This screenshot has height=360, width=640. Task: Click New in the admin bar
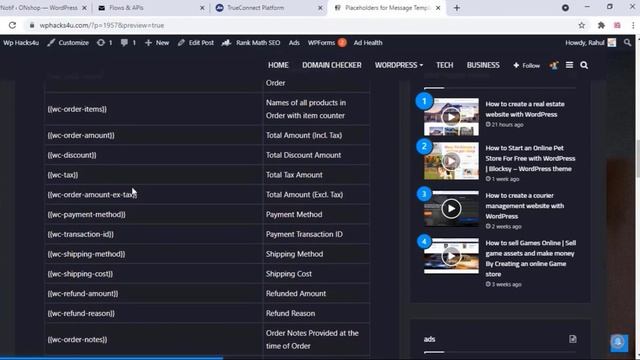pyautogui.click(x=157, y=42)
